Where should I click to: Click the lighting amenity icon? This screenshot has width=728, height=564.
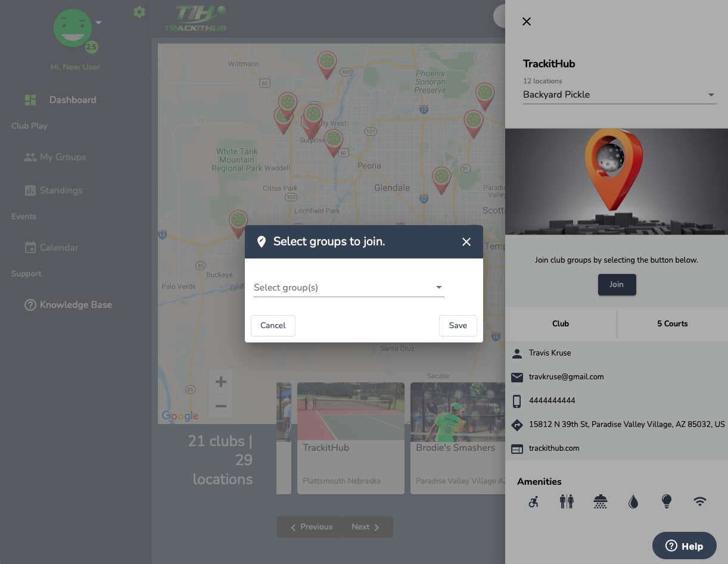coord(667,501)
